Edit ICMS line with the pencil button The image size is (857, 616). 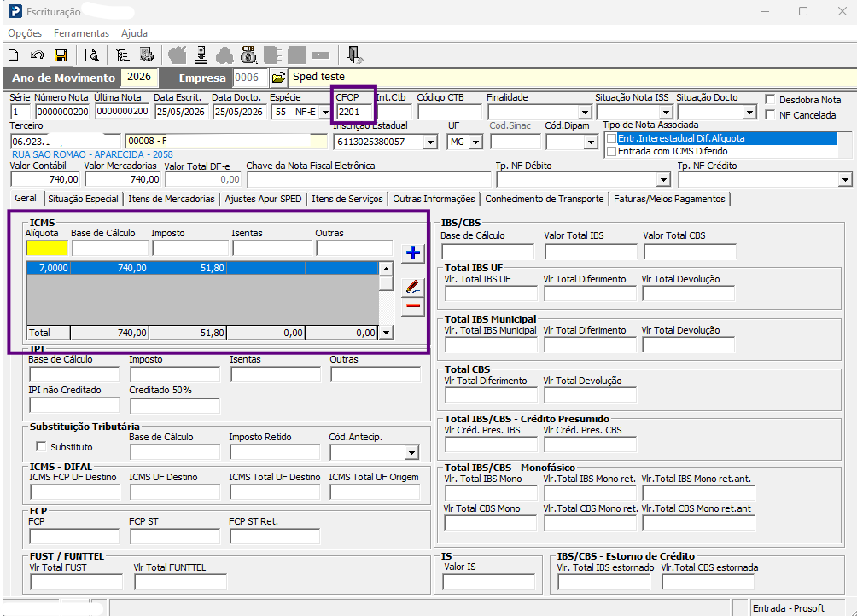pyautogui.click(x=413, y=288)
